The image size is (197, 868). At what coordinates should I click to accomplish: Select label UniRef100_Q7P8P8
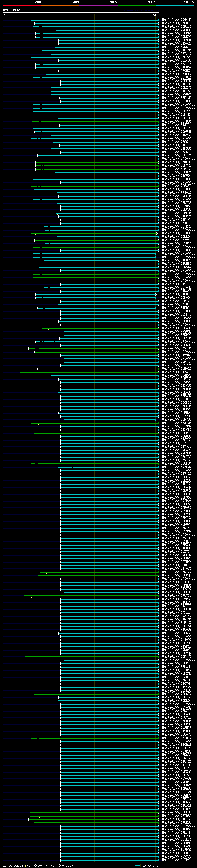tap(176, 508)
